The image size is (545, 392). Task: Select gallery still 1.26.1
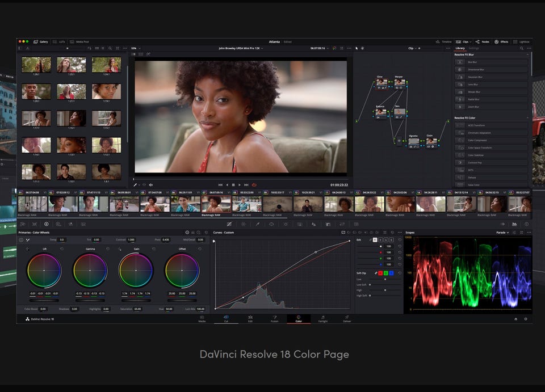pos(36,65)
